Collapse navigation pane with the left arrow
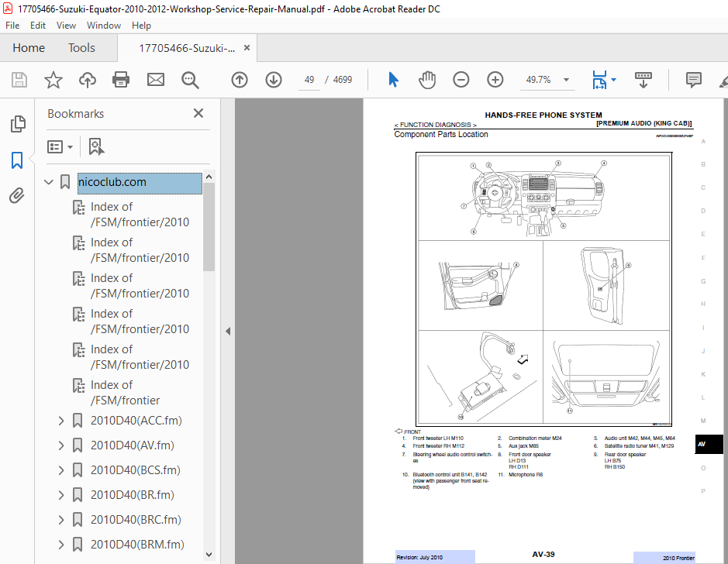 (x=228, y=331)
